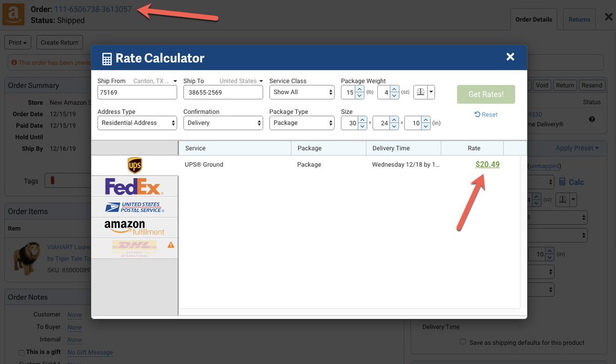616x364 pixels.
Task: Click the Rate Calculator title calculator icon
Action: click(x=107, y=59)
